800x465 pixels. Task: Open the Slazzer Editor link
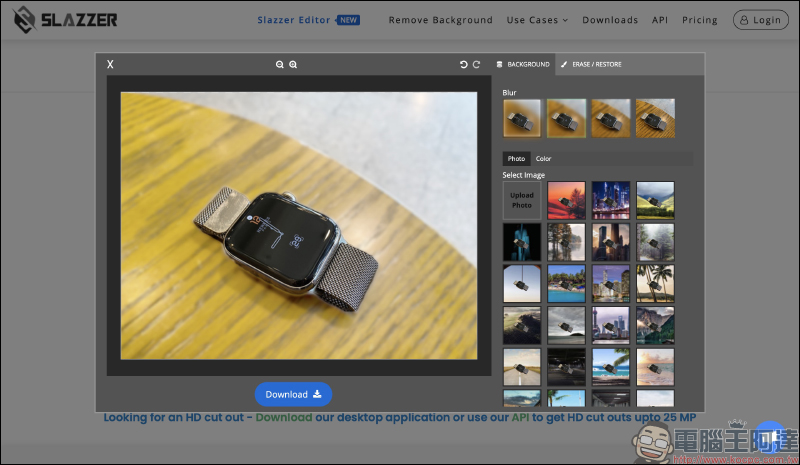point(294,20)
